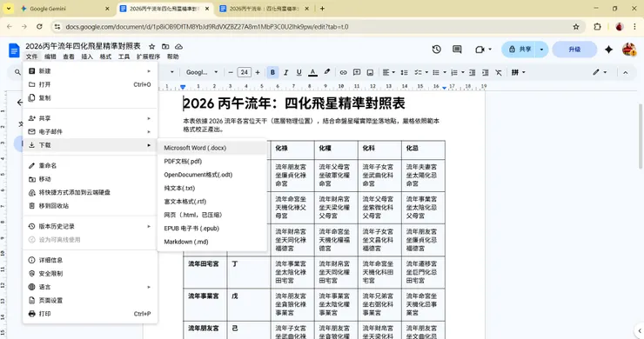Open the Gemini sparkle assistant
Viewport: 644px width, 339px height.
tap(608, 50)
